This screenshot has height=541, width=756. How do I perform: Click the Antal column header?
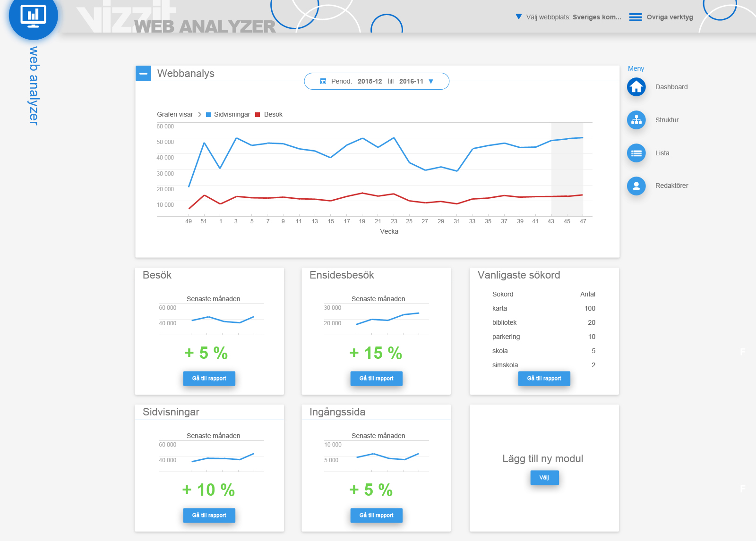click(587, 294)
